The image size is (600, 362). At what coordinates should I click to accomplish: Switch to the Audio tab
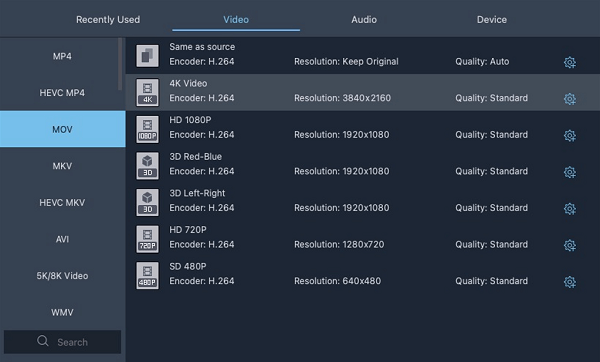pyautogui.click(x=364, y=20)
